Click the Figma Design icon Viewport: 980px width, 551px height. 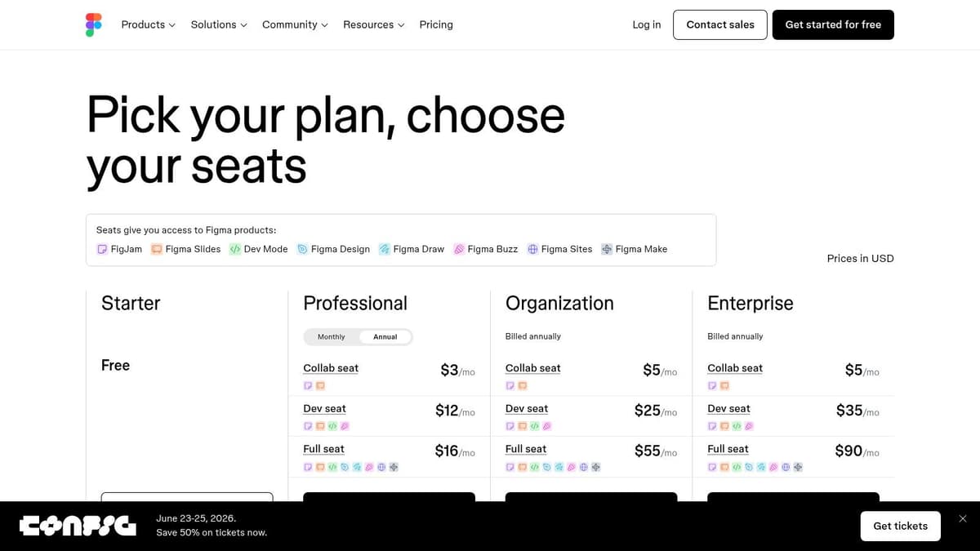pos(302,249)
